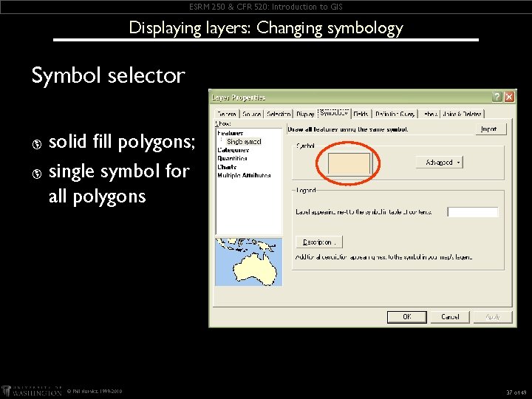Open the Selection tab
532x399 pixels.
[279, 114]
